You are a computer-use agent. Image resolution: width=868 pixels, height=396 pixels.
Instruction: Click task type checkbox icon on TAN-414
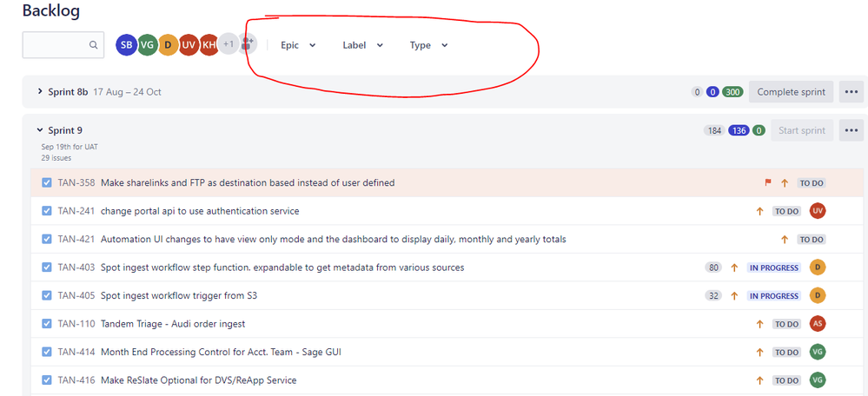(47, 352)
